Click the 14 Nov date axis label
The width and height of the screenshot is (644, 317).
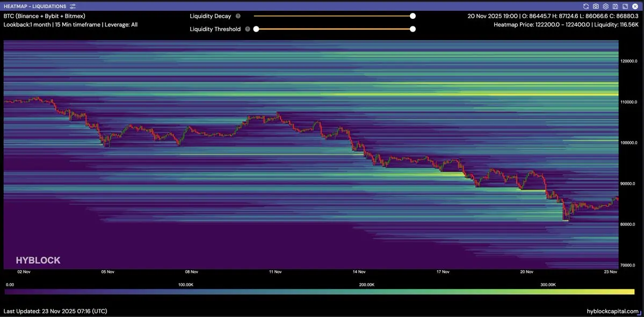359,272
